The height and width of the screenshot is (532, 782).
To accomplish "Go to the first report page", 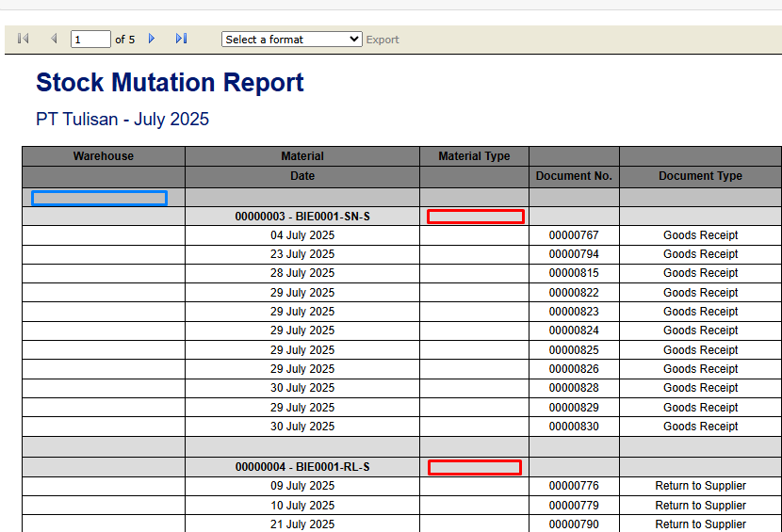I will point(24,39).
